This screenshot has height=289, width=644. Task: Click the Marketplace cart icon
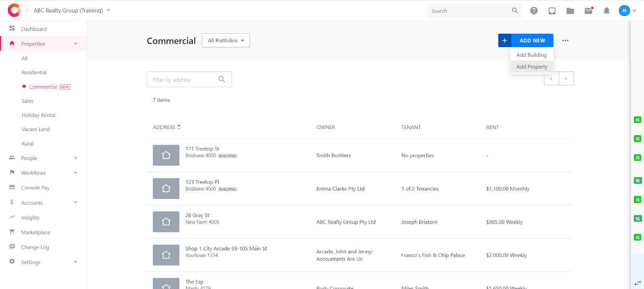point(12,232)
